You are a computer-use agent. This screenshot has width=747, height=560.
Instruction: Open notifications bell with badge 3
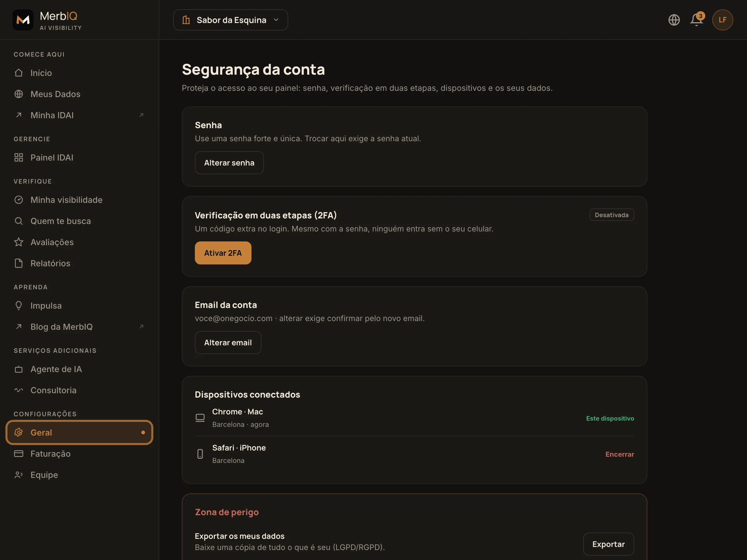[697, 19]
